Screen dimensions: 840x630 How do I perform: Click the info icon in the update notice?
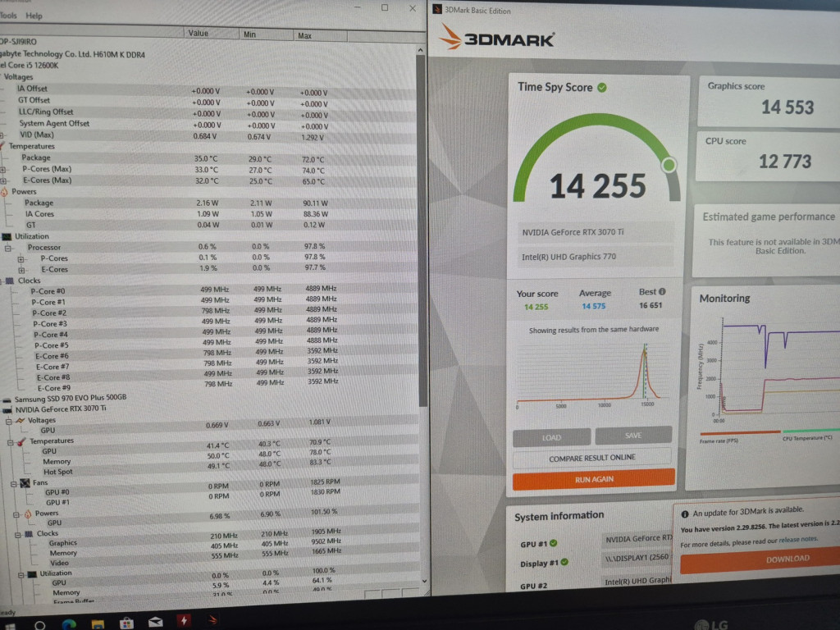685,514
